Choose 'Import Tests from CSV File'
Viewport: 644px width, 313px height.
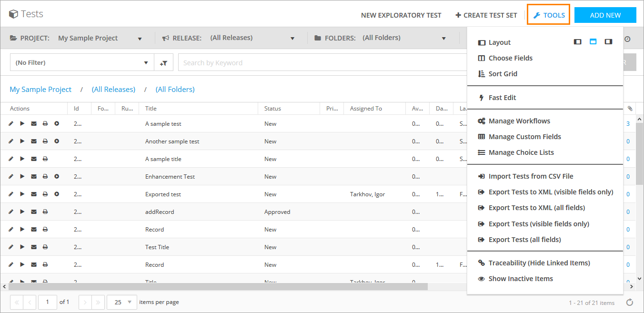[x=531, y=176]
